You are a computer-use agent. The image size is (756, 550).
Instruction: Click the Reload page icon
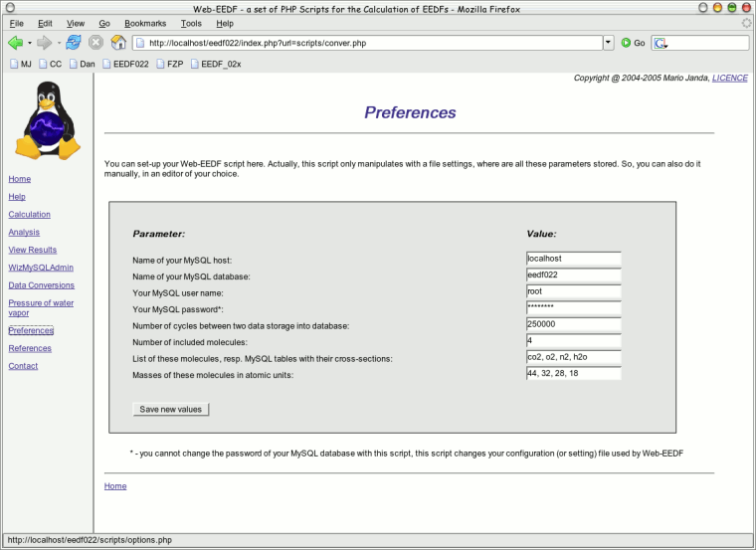coord(74,43)
